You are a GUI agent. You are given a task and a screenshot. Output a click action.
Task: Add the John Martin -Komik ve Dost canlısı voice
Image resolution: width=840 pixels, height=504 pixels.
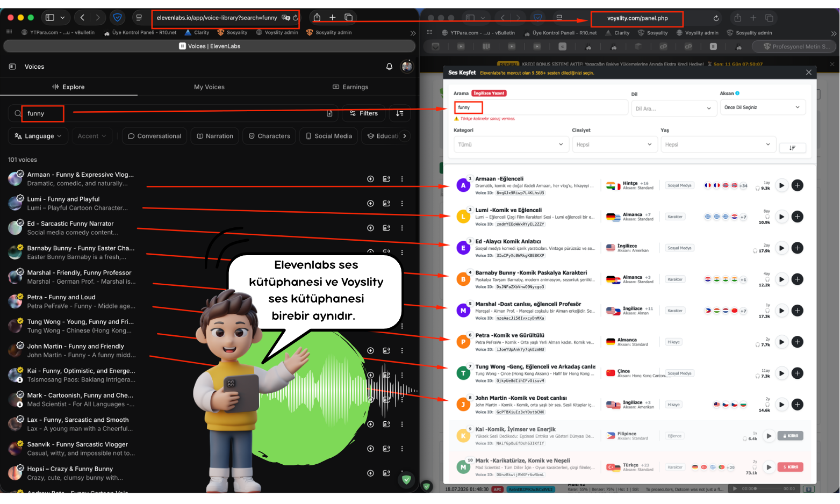click(798, 405)
